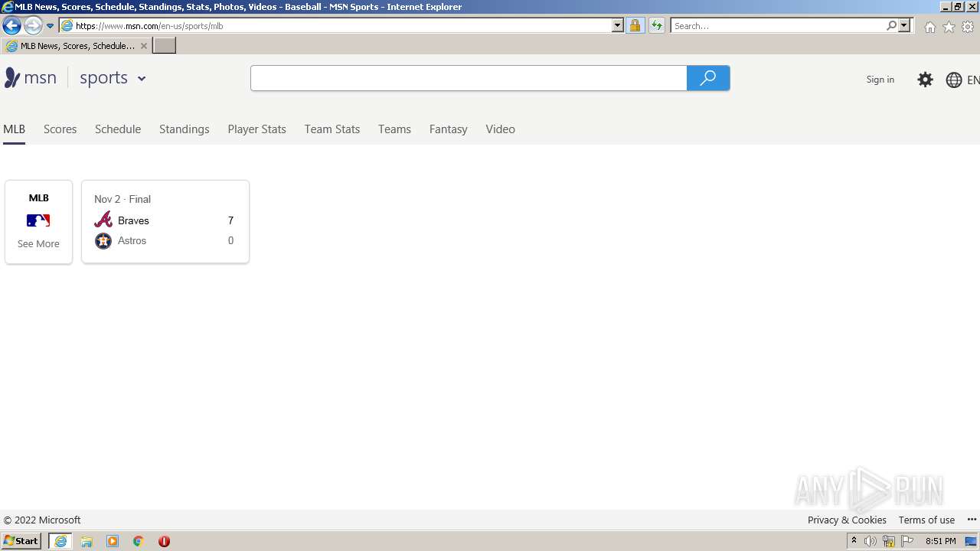Expand the sports section dropdown

click(x=141, y=79)
